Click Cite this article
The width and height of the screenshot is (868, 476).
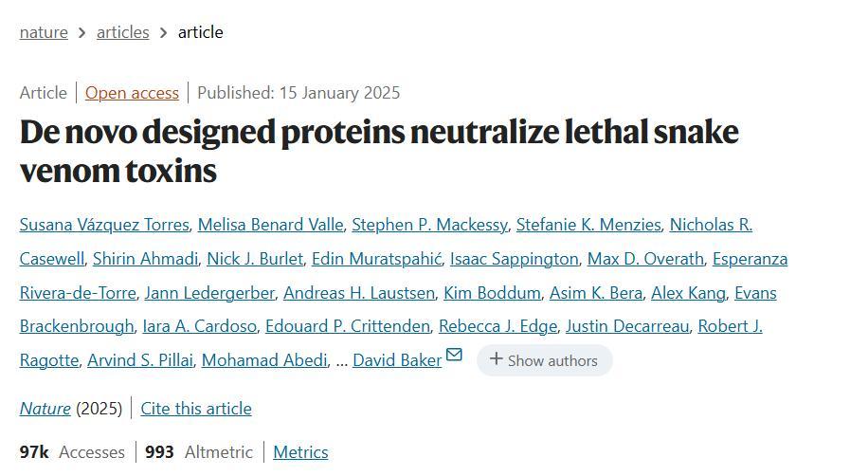coord(196,409)
